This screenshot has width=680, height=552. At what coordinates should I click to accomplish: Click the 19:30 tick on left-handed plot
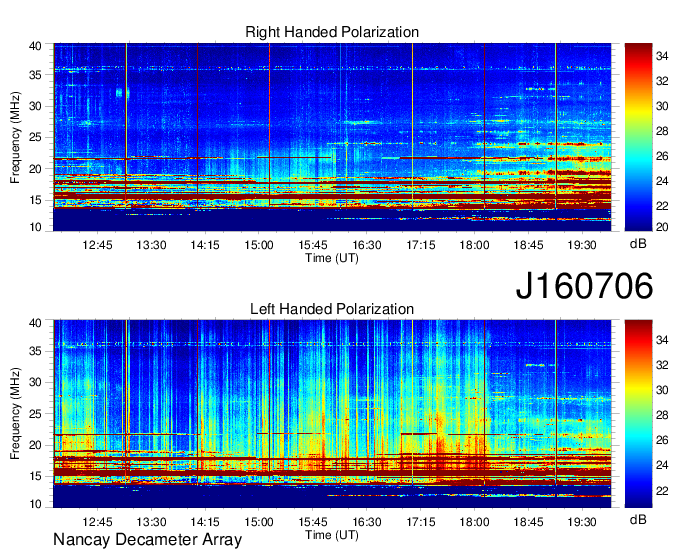coord(582,522)
